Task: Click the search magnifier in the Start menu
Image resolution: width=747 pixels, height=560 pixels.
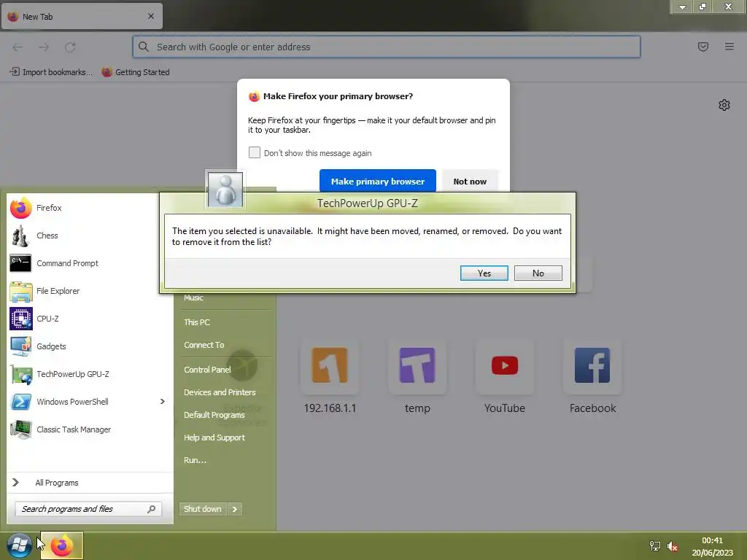Action: [x=152, y=509]
